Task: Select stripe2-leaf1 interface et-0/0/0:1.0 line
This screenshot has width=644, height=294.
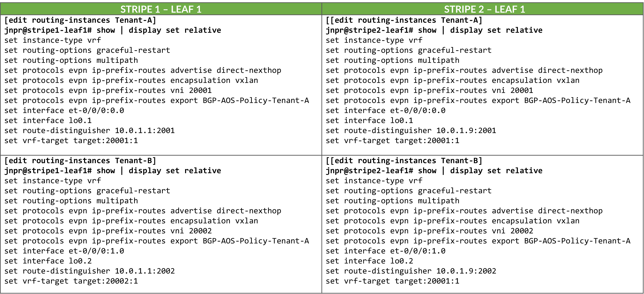Action: click(386, 251)
